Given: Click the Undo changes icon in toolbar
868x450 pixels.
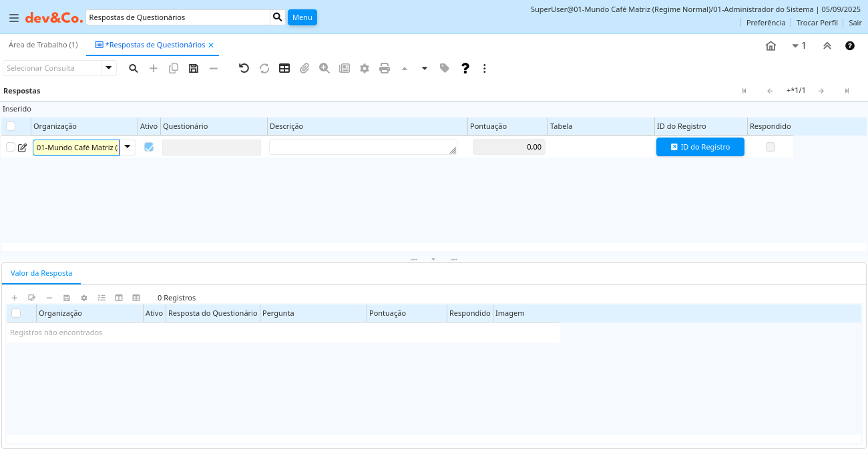Looking at the screenshot, I should coord(244,68).
